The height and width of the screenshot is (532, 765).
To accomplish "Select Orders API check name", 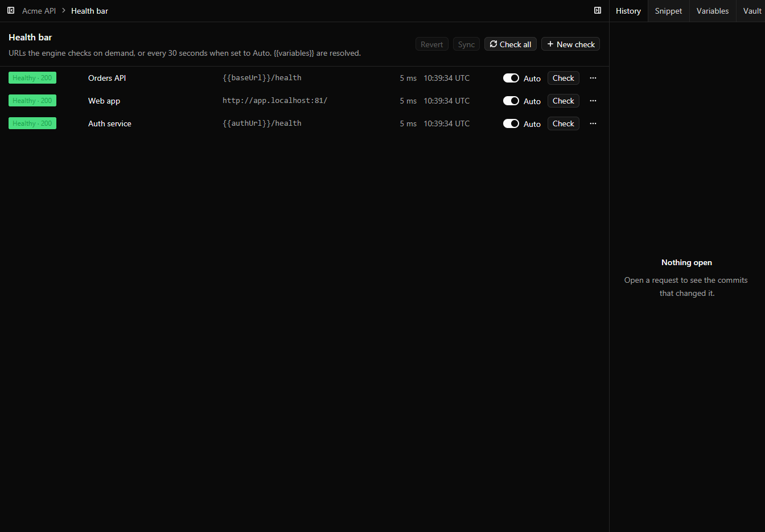I will [107, 78].
